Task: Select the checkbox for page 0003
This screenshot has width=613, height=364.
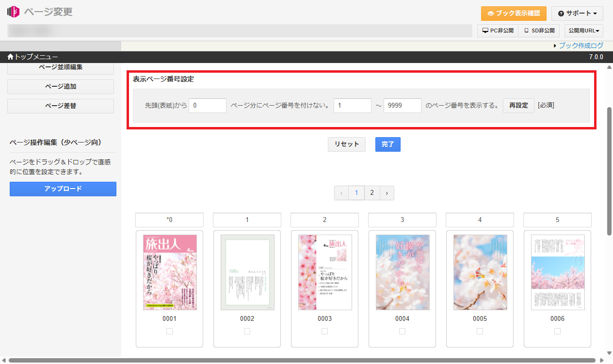Action: pyautogui.click(x=324, y=331)
